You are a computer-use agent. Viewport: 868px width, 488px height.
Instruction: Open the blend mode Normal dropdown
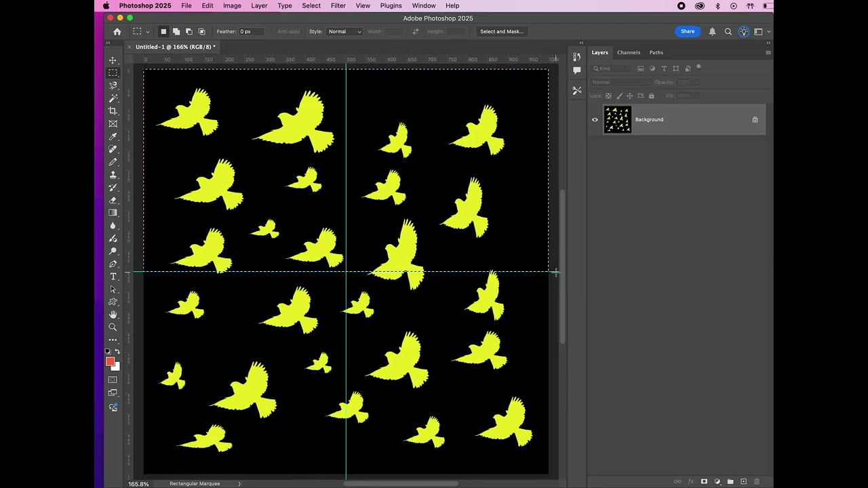pos(620,82)
